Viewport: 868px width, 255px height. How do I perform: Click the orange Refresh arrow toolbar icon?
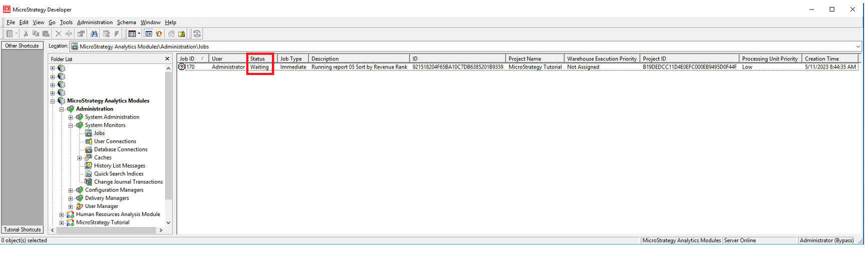point(159,34)
